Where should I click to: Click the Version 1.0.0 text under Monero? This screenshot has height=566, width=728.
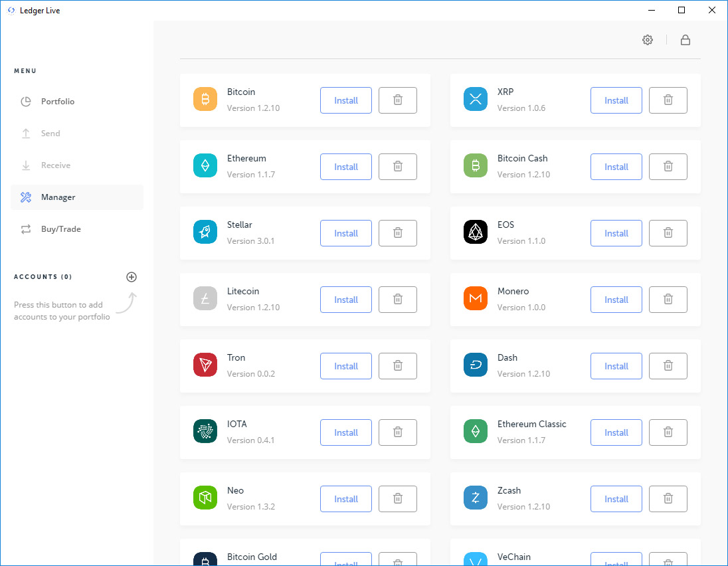click(x=521, y=308)
